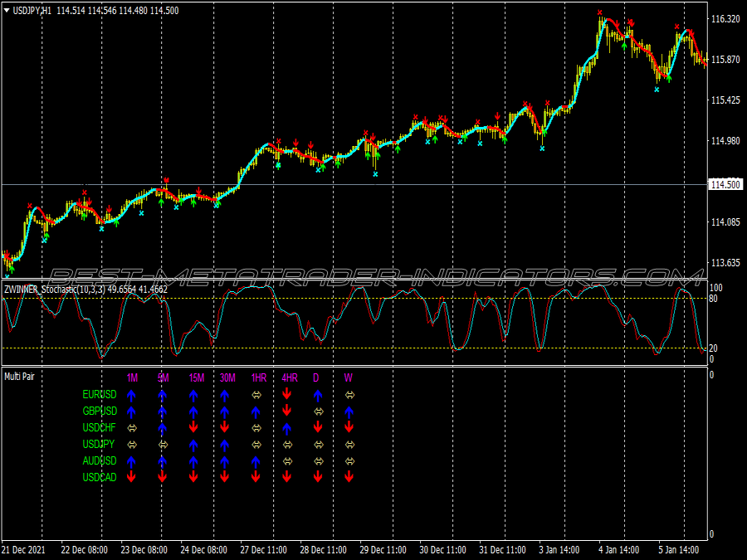The height and width of the screenshot is (560, 747).
Task: Click the 22 Dec 08:00 time label
Action: coord(85,549)
